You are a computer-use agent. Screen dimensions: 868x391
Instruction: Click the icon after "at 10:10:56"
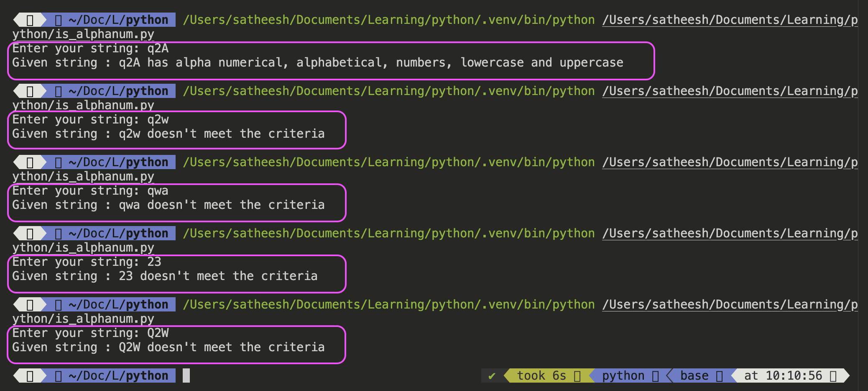833,376
